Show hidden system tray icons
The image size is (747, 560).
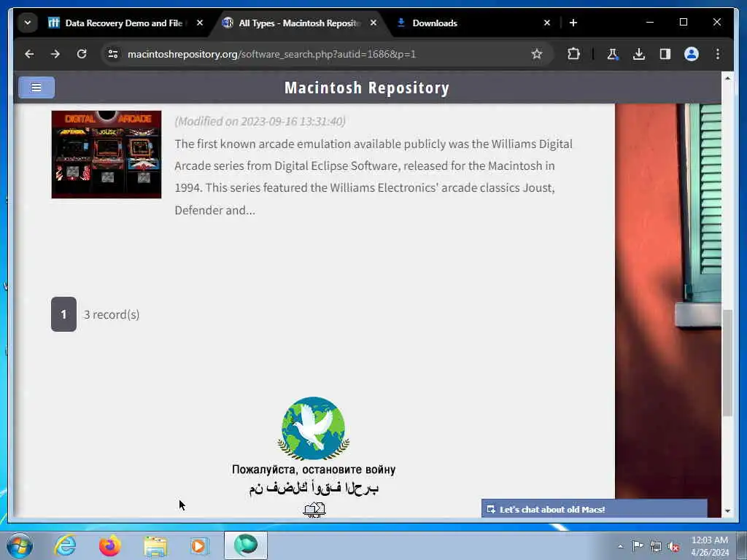[x=620, y=546]
